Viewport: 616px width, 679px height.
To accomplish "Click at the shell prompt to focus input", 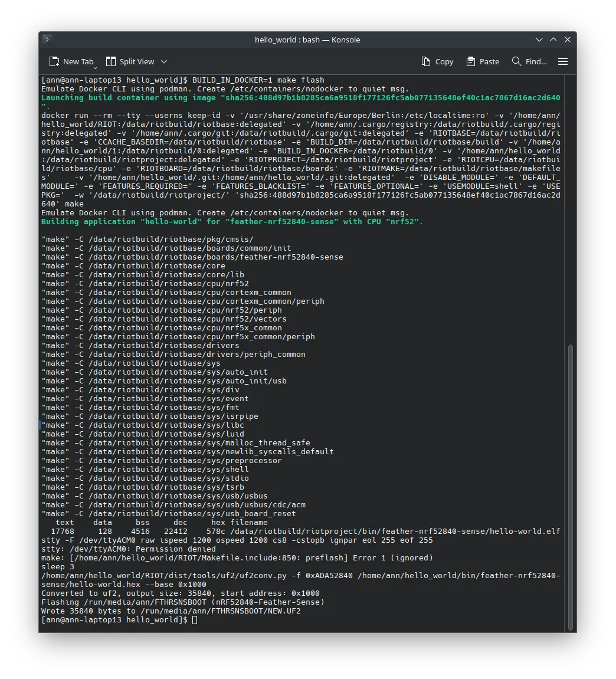I will [195, 619].
